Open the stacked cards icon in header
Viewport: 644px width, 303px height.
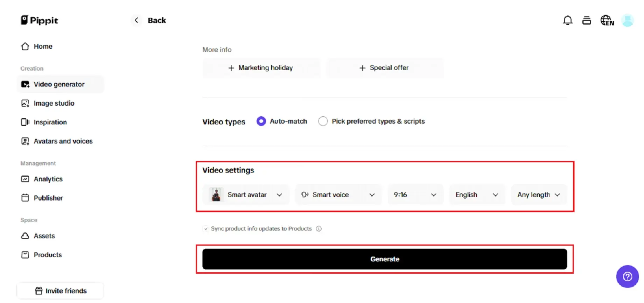click(x=587, y=21)
